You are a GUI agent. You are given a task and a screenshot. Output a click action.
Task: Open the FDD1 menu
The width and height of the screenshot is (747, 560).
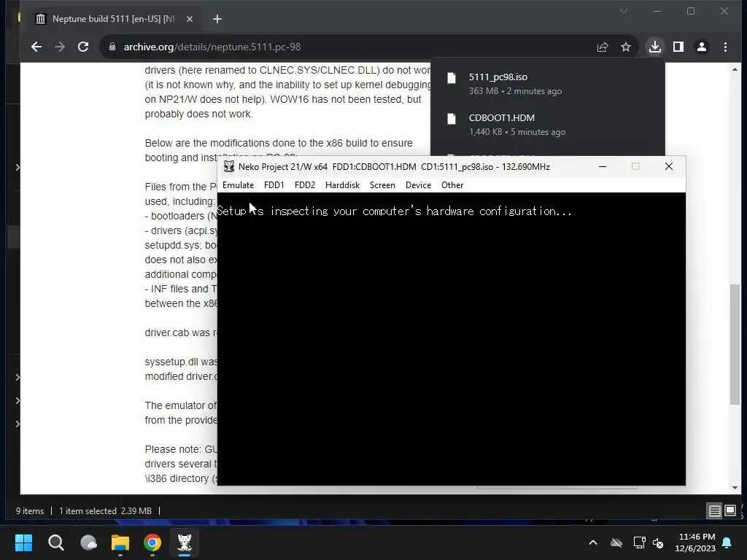point(274,185)
